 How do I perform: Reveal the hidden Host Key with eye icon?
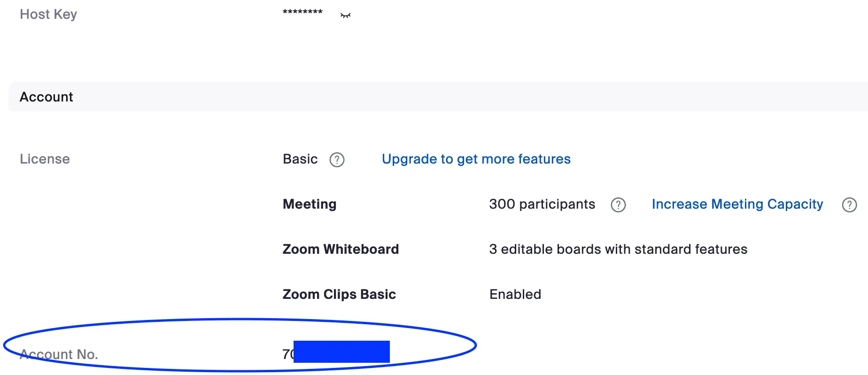click(x=346, y=15)
